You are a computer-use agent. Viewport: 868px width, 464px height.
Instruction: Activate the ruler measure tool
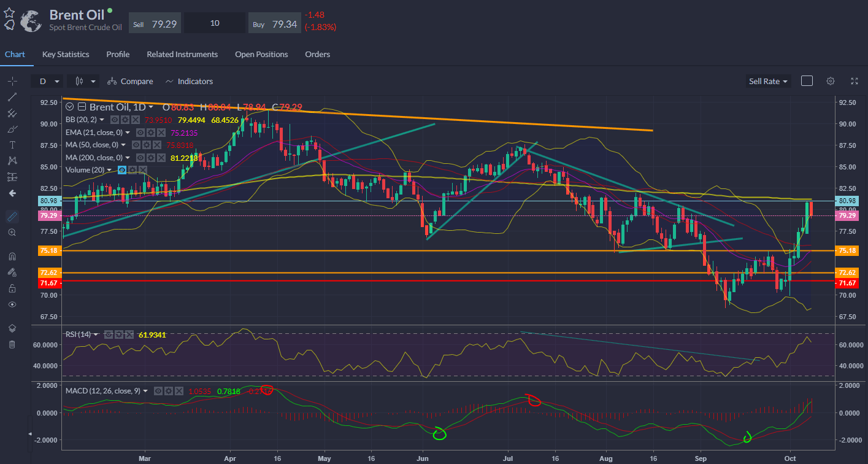(x=12, y=217)
